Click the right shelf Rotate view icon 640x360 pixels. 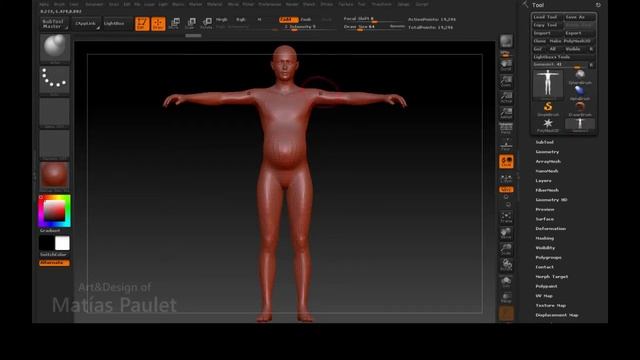tap(506, 265)
